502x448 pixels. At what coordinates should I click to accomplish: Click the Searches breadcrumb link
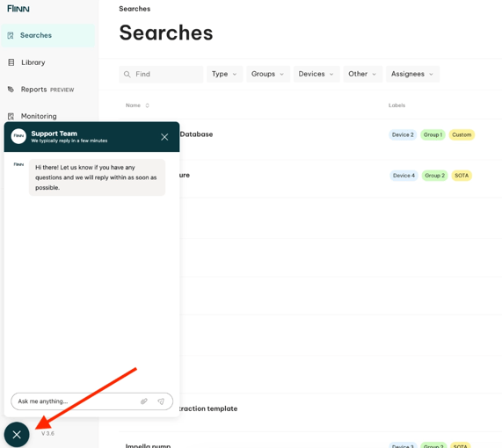click(x=135, y=9)
